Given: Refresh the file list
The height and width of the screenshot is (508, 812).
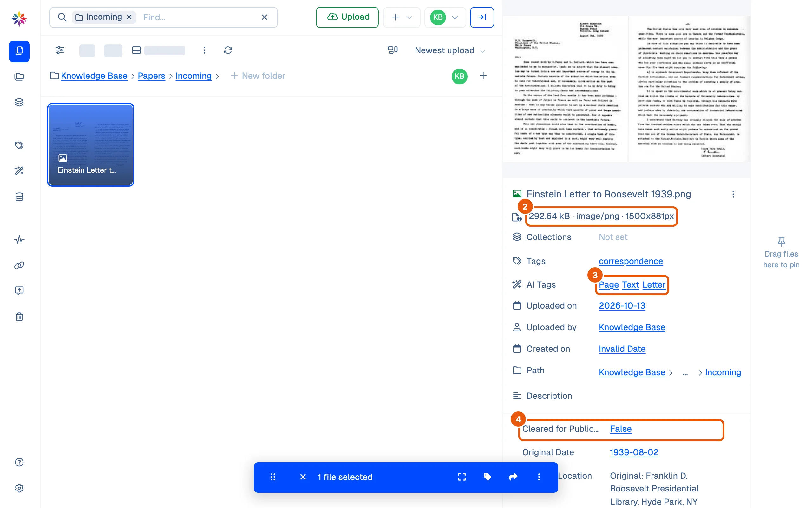Looking at the screenshot, I should pos(228,50).
